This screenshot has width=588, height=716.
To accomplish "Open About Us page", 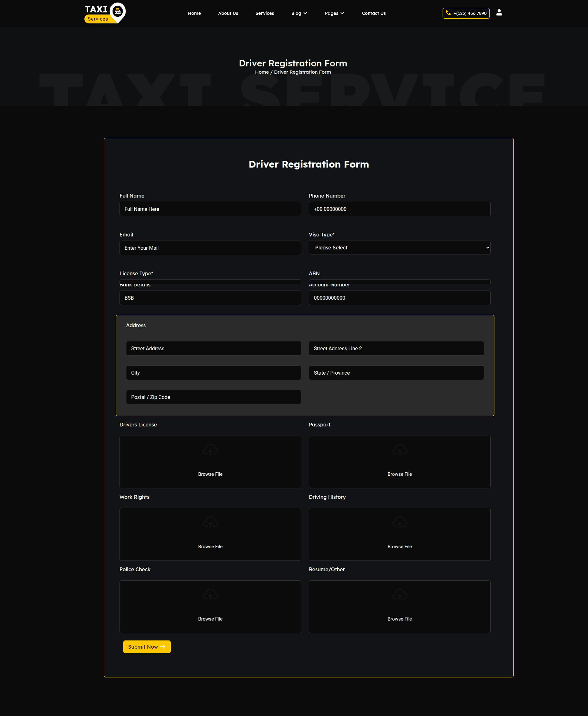I will tap(228, 13).
